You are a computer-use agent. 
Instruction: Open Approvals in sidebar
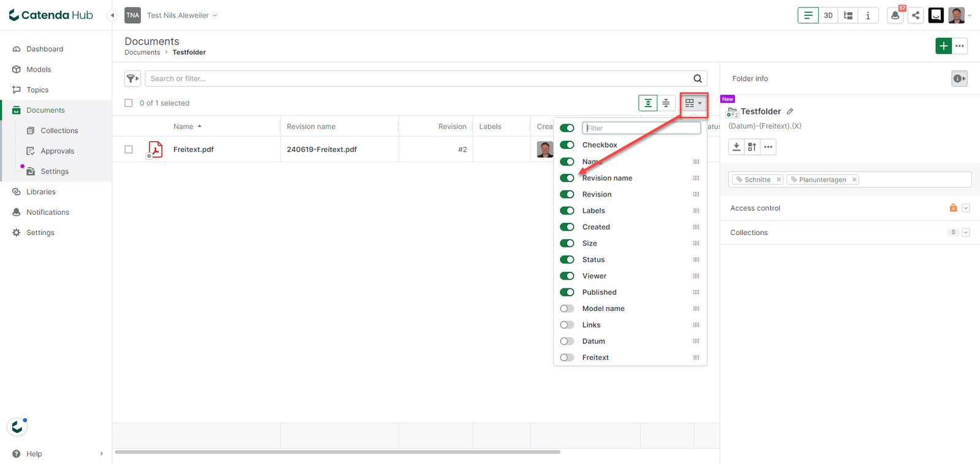click(x=57, y=151)
